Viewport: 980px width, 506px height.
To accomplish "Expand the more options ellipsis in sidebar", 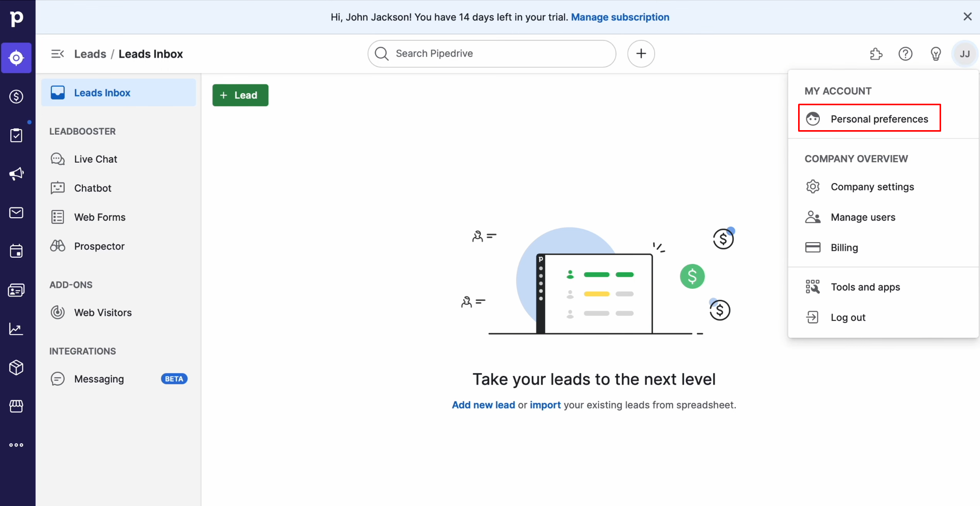I will click(16, 444).
